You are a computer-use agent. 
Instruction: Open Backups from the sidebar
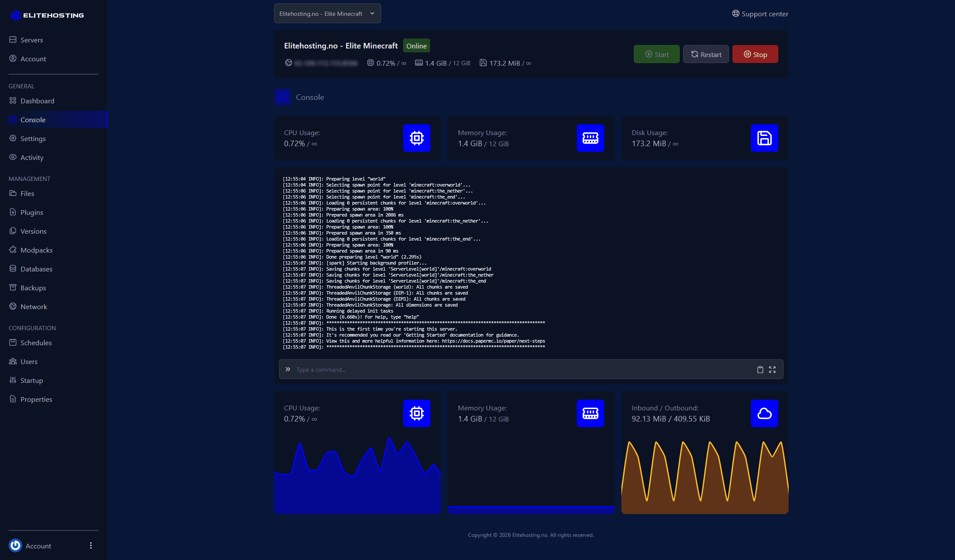point(54,288)
